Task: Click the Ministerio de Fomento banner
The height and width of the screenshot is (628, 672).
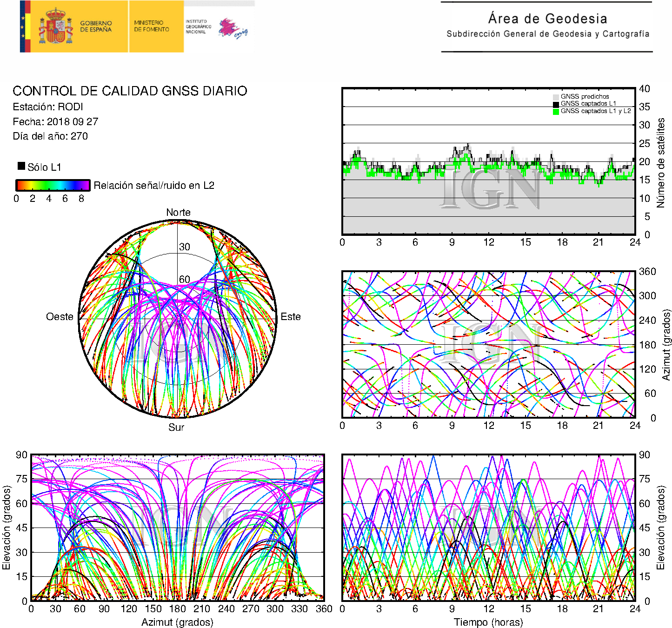Action: coord(152,26)
